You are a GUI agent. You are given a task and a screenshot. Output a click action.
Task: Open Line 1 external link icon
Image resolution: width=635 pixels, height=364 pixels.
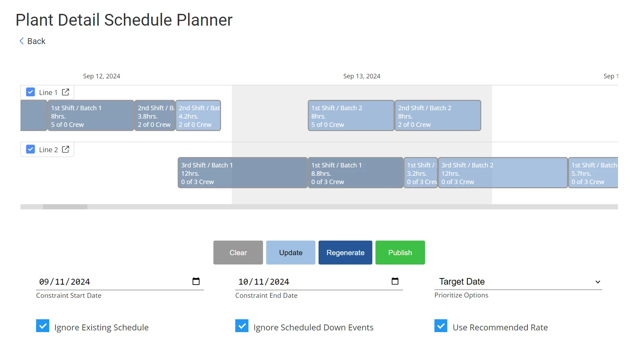coord(66,92)
